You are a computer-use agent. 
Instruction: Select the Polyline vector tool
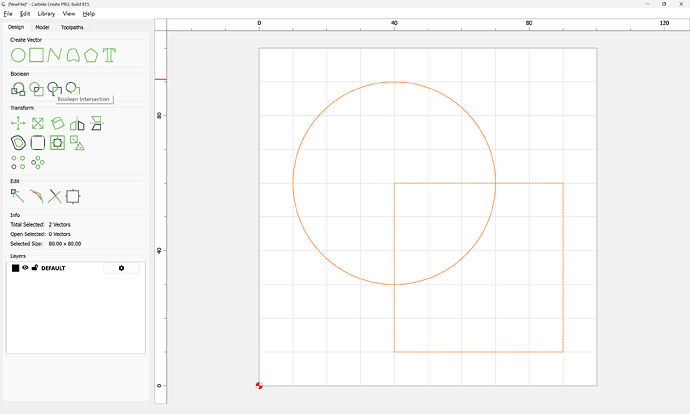[x=55, y=55]
